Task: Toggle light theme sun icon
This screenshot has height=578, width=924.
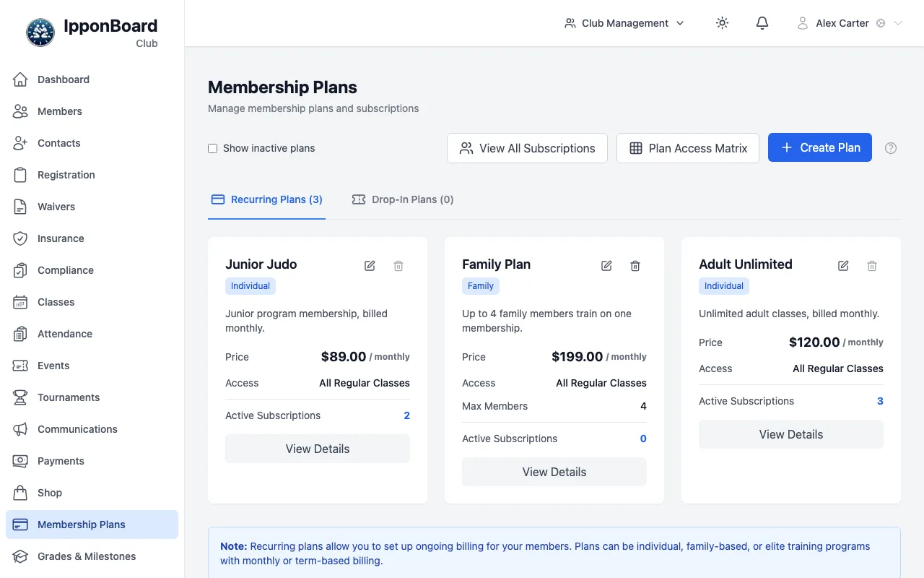Action: pos(722,23)
